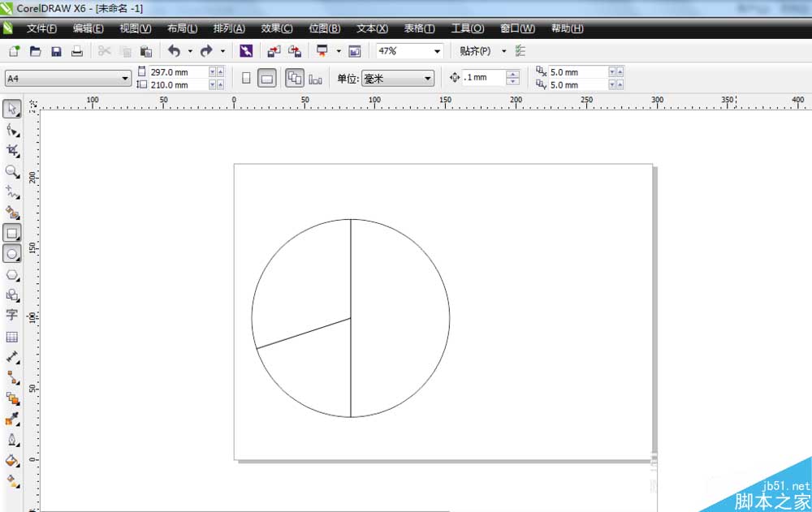Click the nudge distance .1 mm field
812x512 pixels.
coord(483,78)
